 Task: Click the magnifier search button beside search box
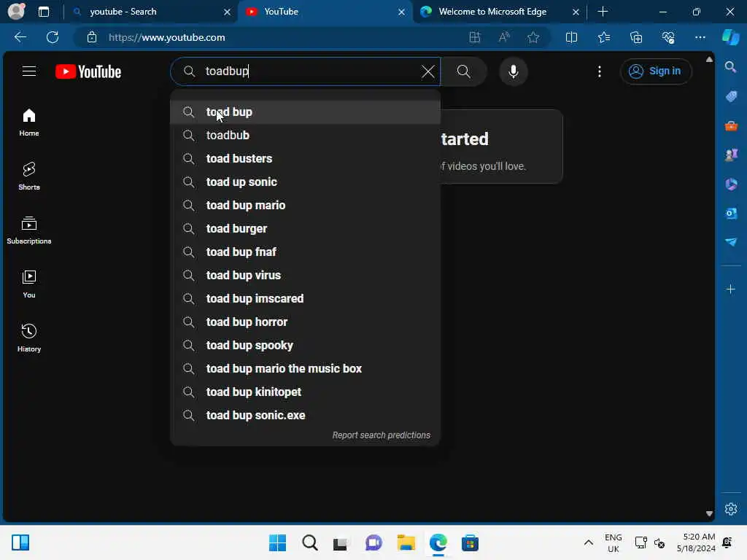(x=463, y=71)
